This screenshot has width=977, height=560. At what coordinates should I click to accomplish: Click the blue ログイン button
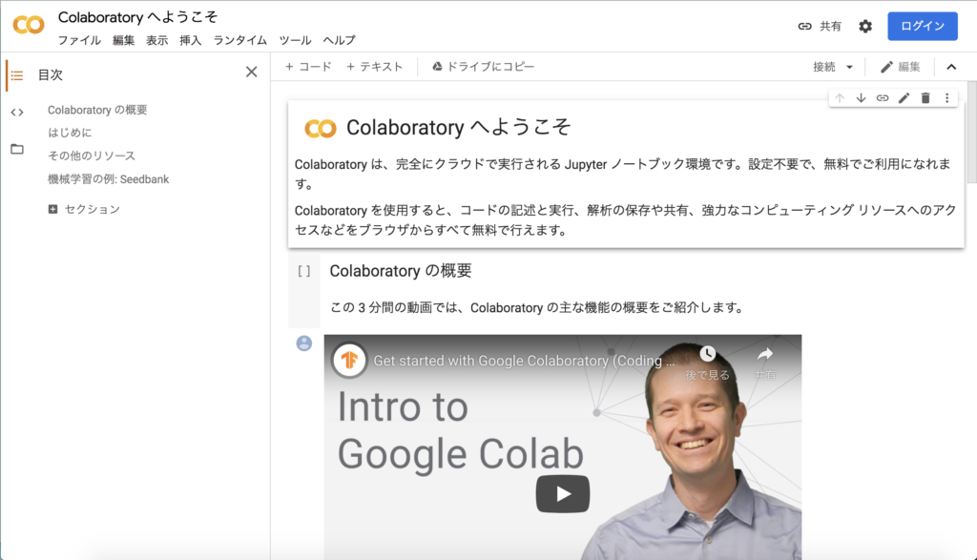tap(923, 26)
